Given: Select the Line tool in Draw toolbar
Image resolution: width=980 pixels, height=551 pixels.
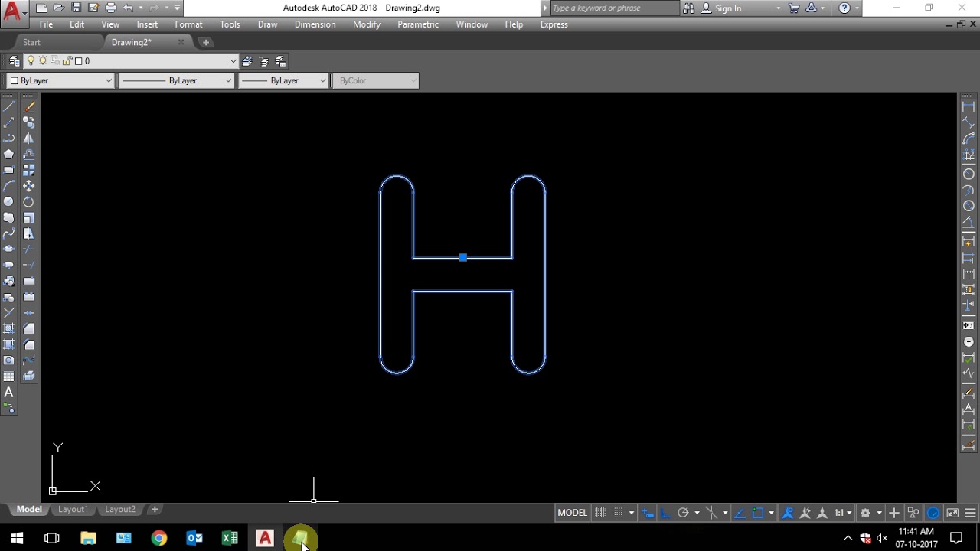Looking at the screenshot, I should (x=8, y=106).
